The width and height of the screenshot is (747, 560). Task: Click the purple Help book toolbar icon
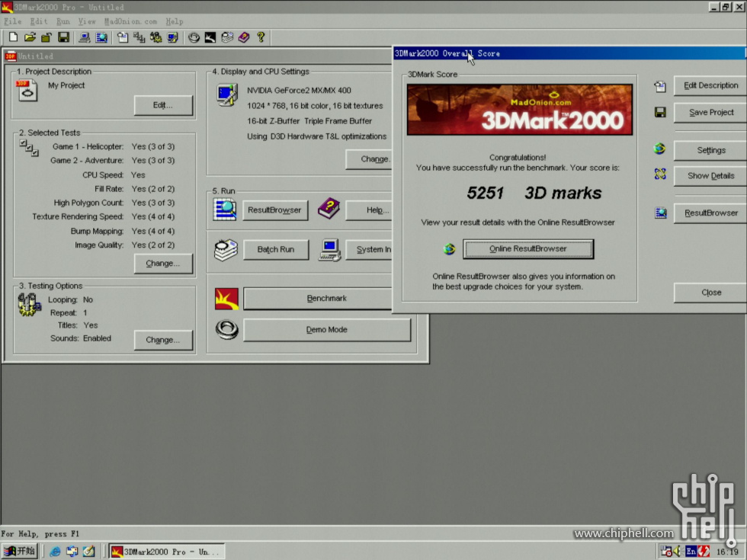pyautogui.click(x=244, y=37)
